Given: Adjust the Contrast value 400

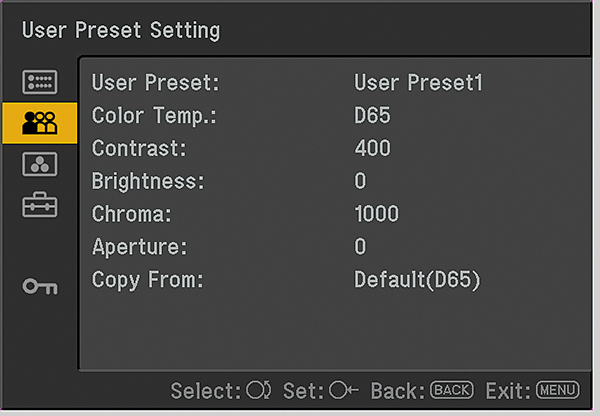Looking at the screenshot, I should (372, 149).
